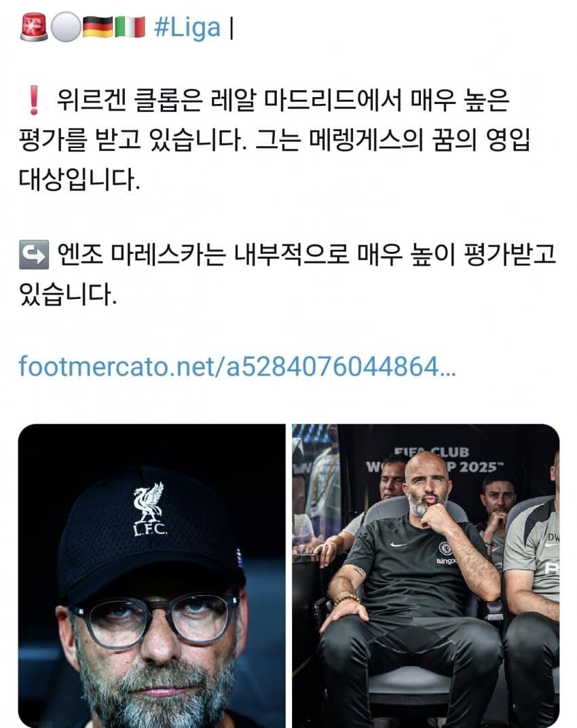Click the curved right arrow emoji
This screenshot has height=728, width=577.
coord(33,255)
